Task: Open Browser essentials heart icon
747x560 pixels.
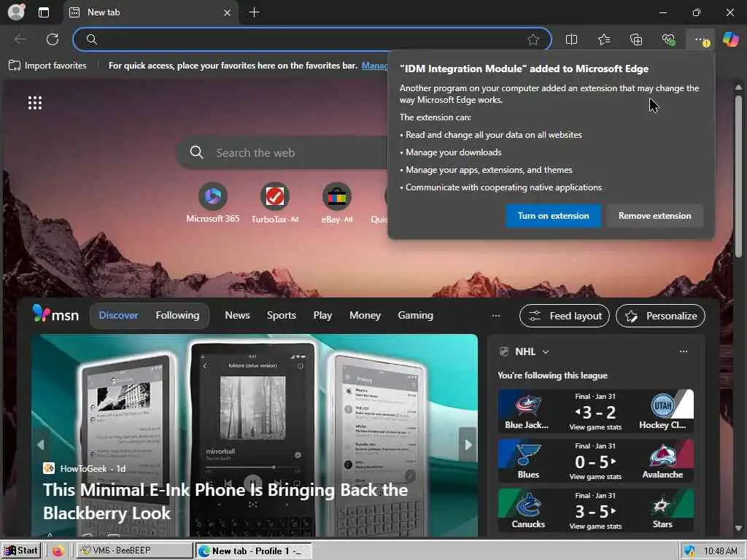Action: (668, 39)
